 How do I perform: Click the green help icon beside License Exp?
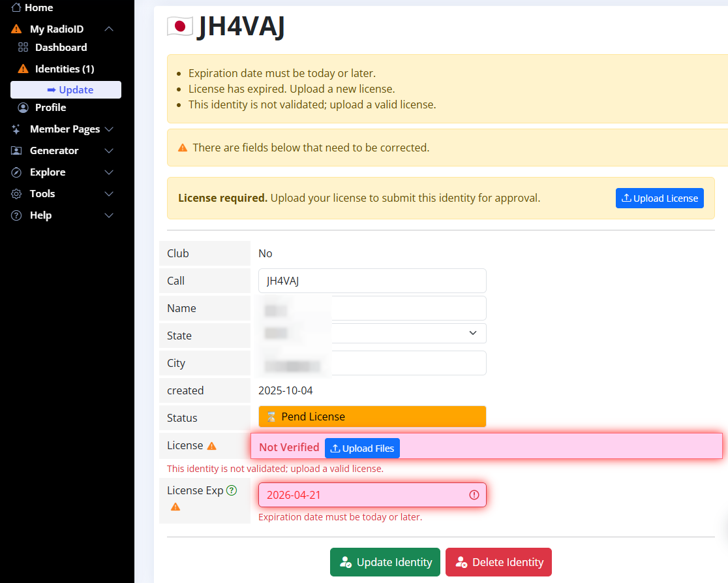pyautogui.click(x=232, y=490)
